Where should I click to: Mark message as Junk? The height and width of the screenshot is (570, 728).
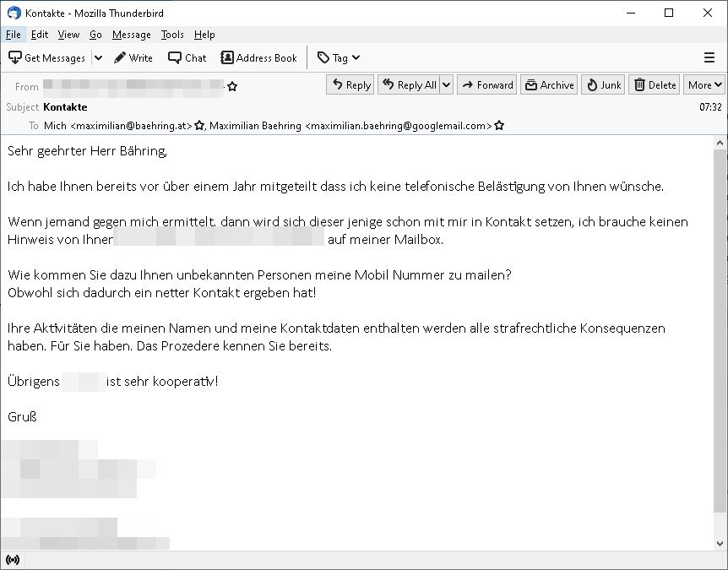tap(603, 85)
